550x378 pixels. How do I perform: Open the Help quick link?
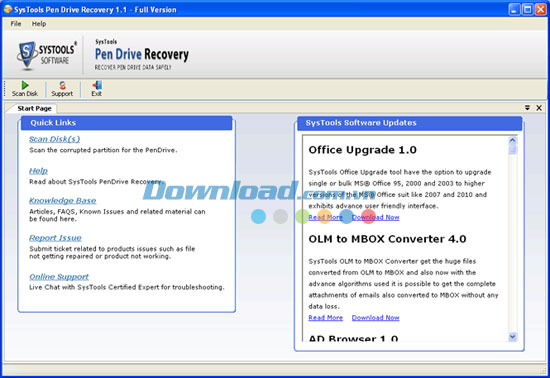click(x=38, y=171)
